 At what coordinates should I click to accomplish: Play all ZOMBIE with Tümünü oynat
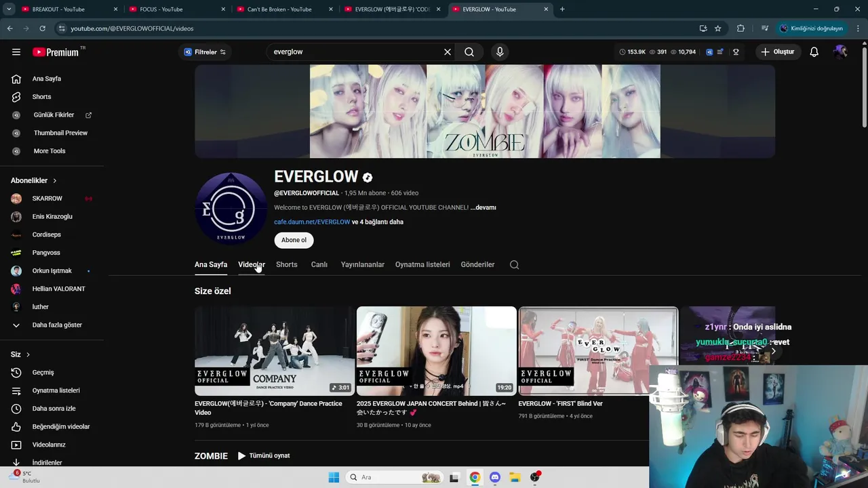pyautogui.click(x=264, y=456)
